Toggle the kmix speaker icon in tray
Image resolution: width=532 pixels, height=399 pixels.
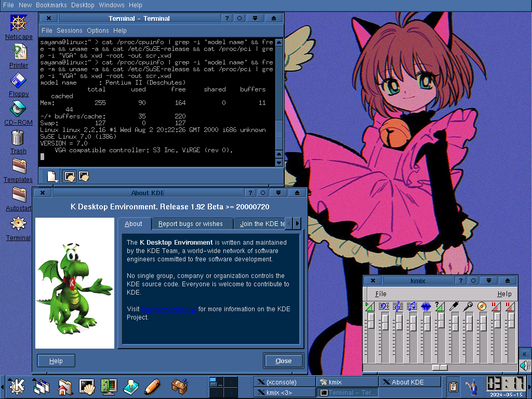525,365
